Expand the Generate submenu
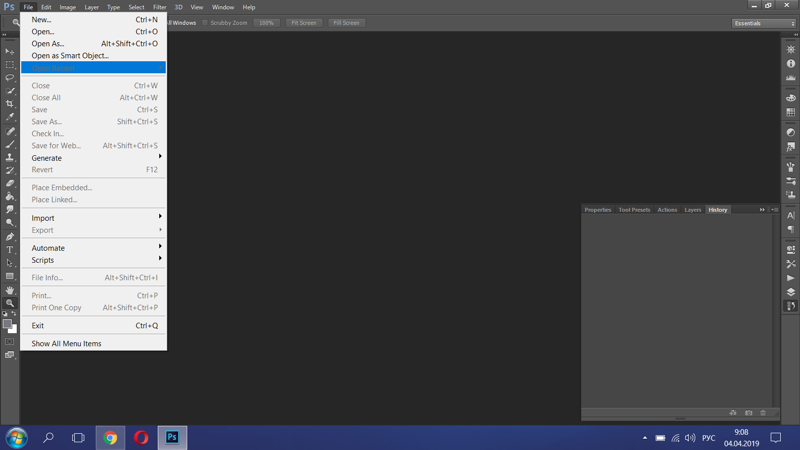This screenshot has height=450, width=800. [x=94, y=158]
